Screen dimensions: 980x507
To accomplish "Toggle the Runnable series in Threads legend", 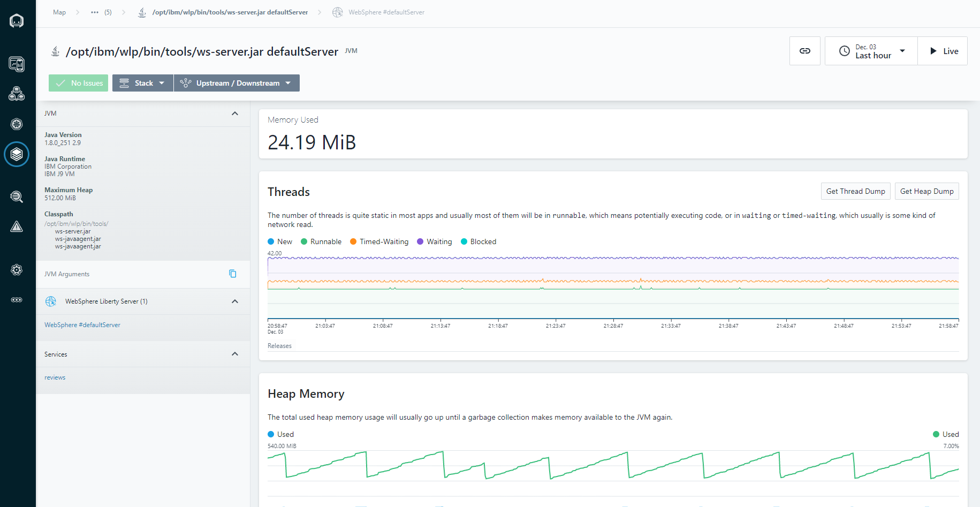I will (321, 241).
